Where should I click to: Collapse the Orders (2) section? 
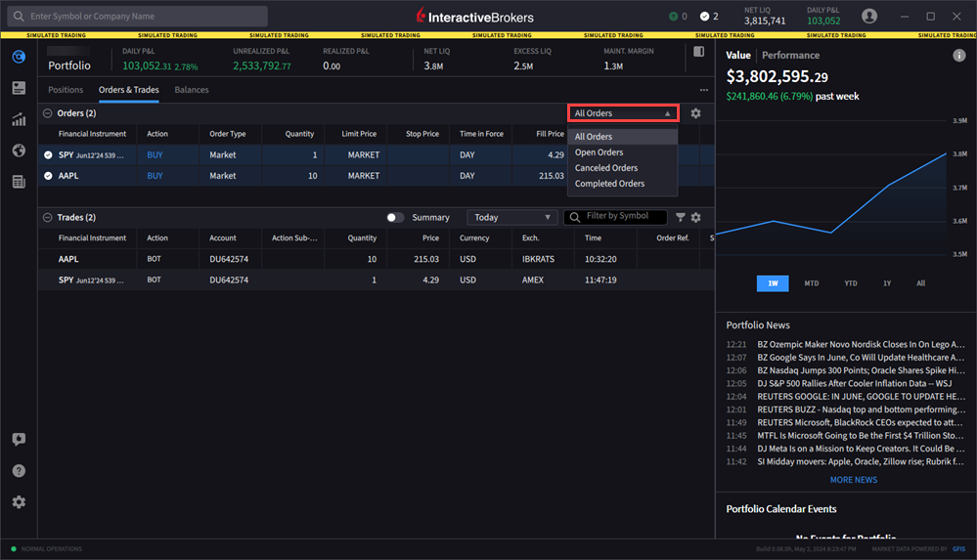[x=47, y=113]
